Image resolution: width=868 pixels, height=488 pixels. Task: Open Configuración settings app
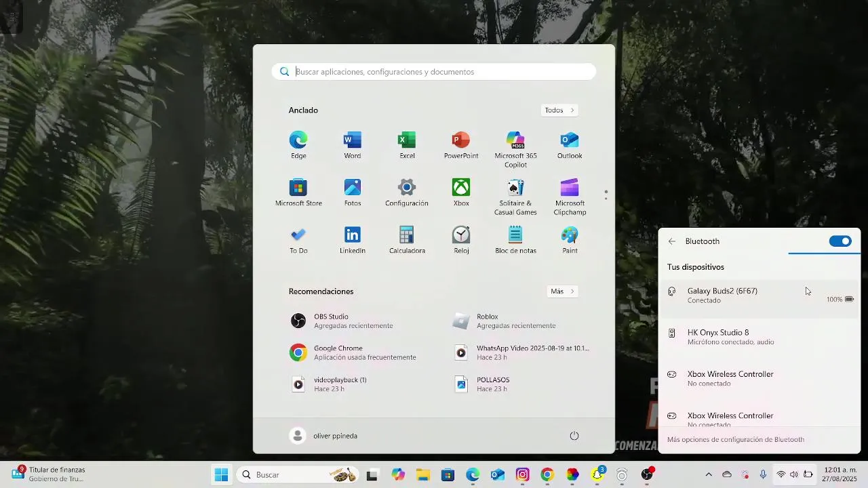pyautogui.click(x=407, y=192)
